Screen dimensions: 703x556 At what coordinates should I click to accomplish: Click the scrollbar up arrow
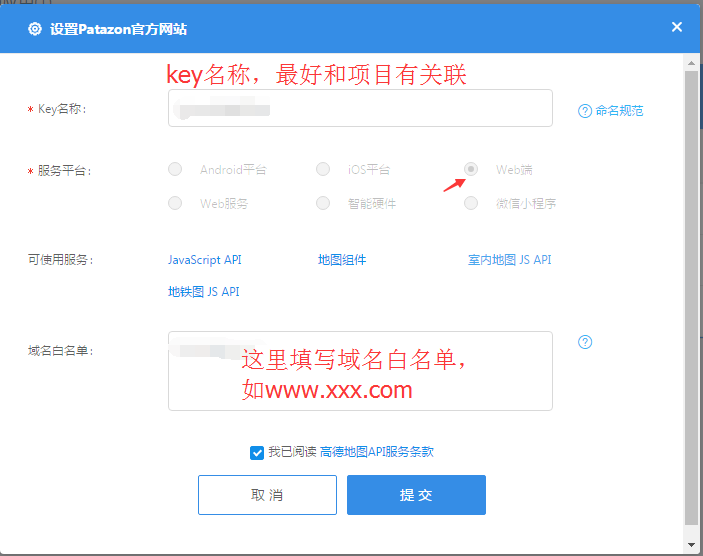(691, 63)
